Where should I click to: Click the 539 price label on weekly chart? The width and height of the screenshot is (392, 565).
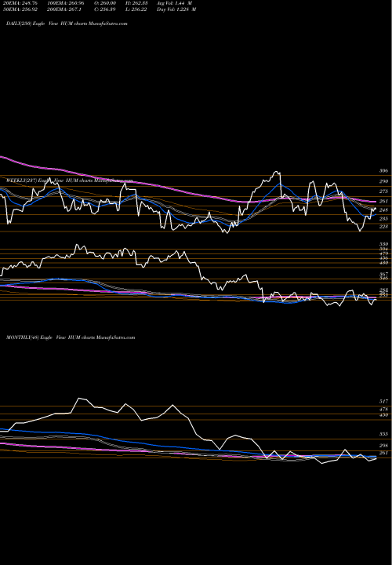383,244
